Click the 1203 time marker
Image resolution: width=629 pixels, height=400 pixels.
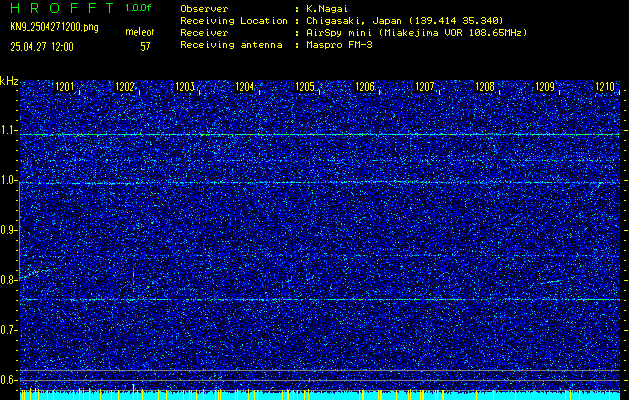185,87
